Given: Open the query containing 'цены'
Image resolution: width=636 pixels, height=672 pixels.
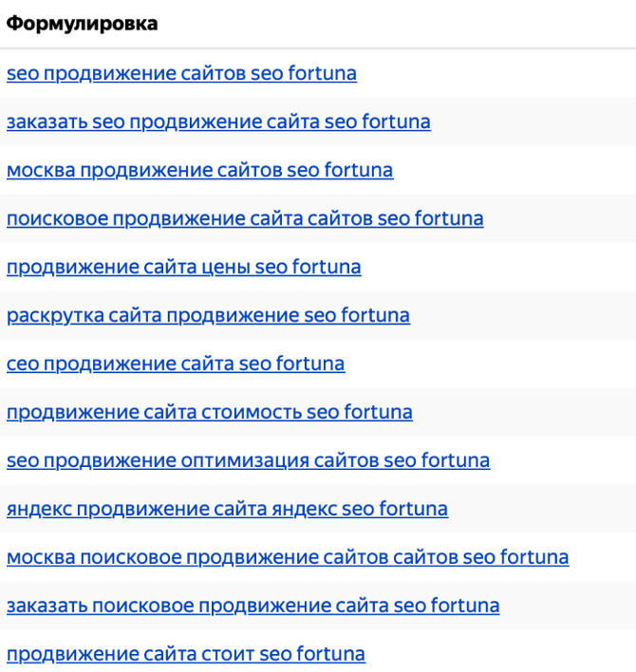Looking at the screenshot, I should point(184,267).
